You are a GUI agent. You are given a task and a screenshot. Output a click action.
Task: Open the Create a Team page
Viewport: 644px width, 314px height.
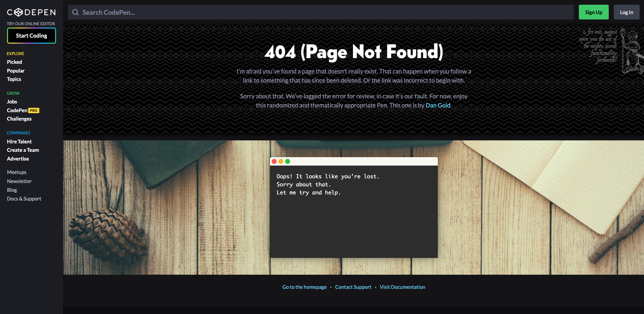(22, 150)
